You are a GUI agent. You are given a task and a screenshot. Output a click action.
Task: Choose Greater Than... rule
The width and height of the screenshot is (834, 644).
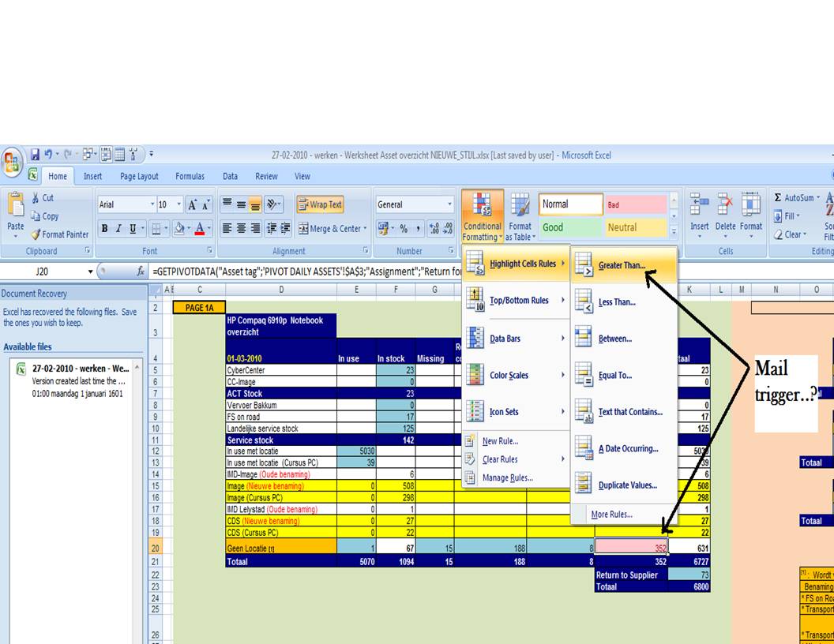click(622, 266)
